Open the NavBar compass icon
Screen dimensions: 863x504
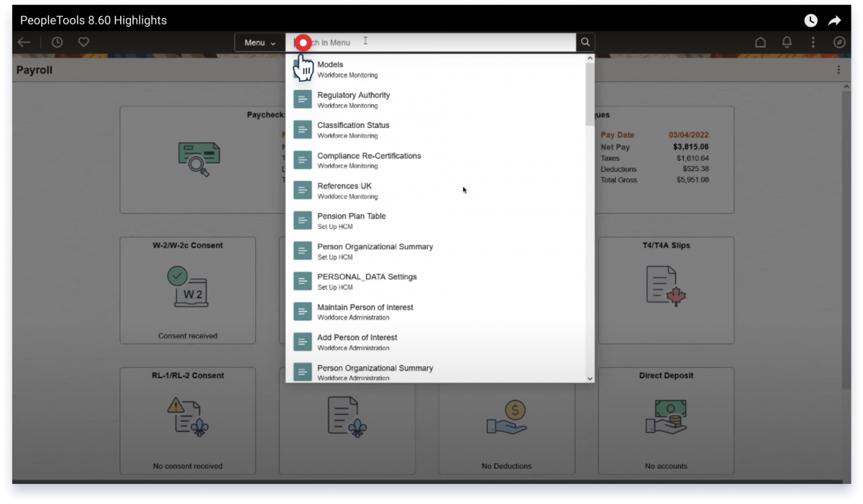click(x=839, y=42)
